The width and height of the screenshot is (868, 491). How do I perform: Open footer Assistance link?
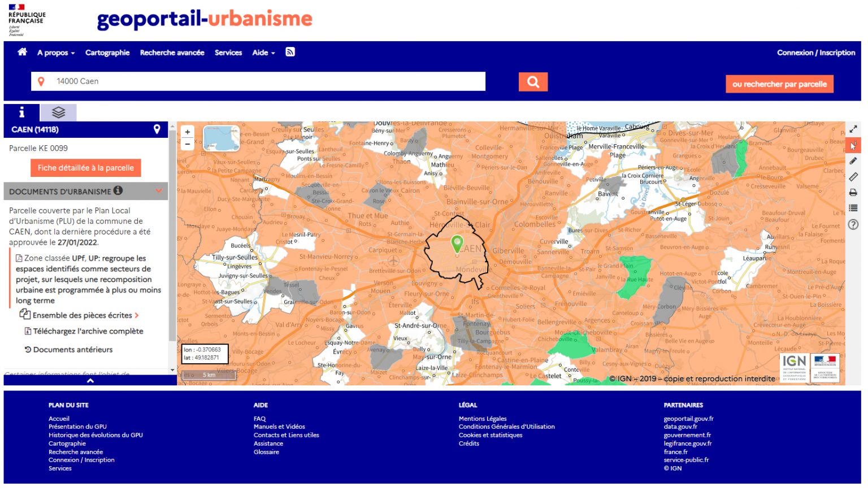pos(268,444)
